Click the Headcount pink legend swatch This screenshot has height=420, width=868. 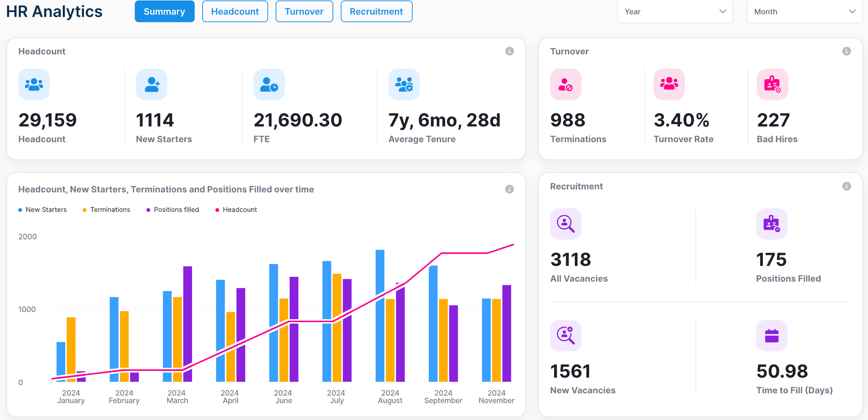click(x=217, y=210)
